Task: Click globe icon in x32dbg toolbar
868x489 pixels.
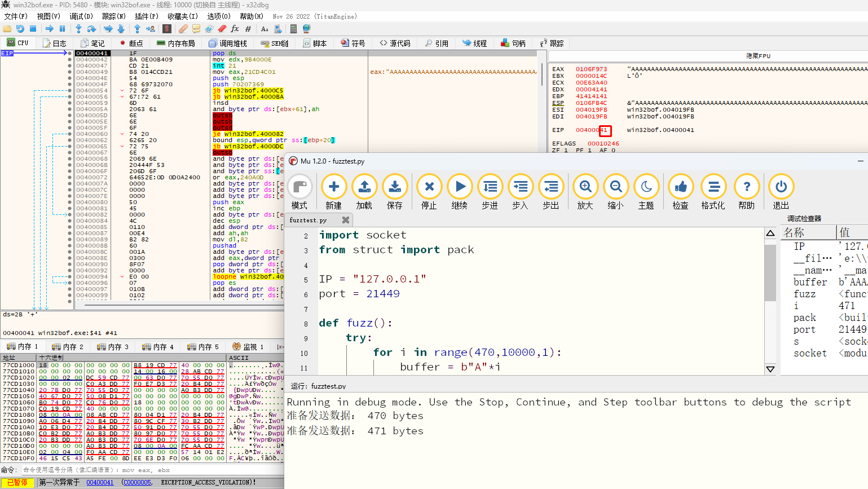Action: tap(306, 28)
